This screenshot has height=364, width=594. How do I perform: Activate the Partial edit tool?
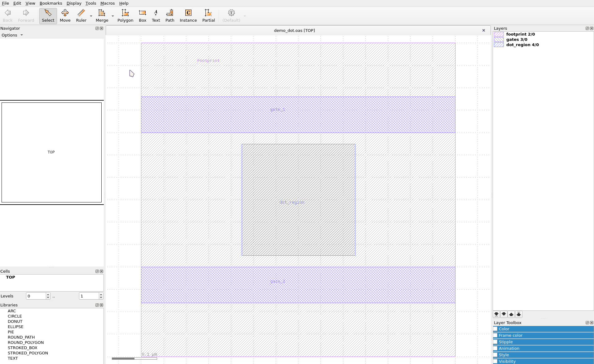pyautogui.click(x=208, y=15)
